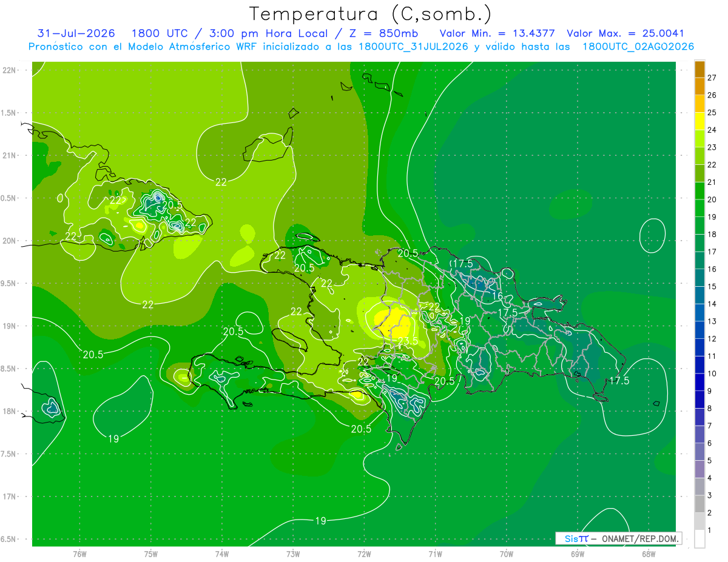Pick the blue legend swatch between 12 and 13
This screenshot has width=728, height=562.
(x=699, y=330)
